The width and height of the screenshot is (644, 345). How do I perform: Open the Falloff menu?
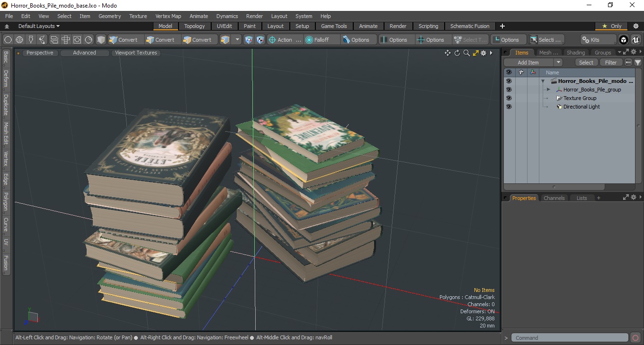[x=322, y=40]
